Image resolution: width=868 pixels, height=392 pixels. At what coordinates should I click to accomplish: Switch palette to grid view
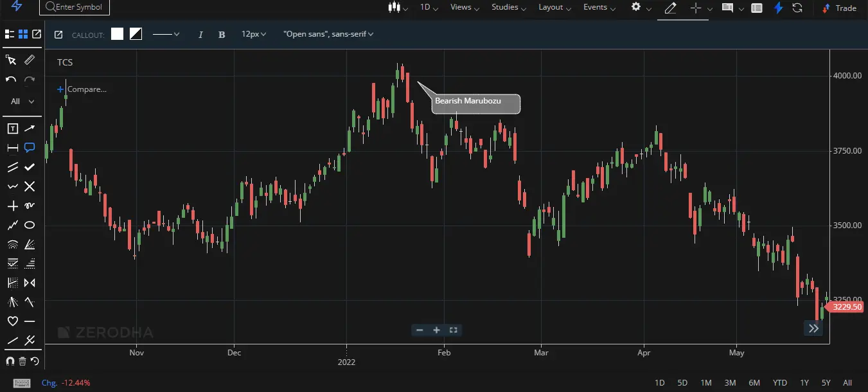[23, 34]
